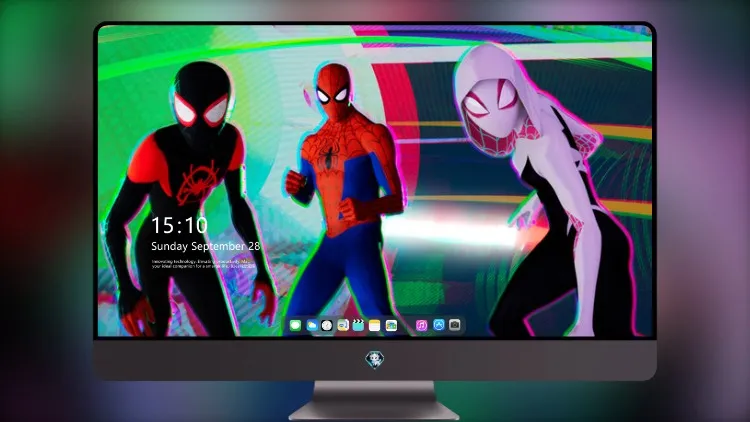Click the small tagline text under the date

coord(203,264)
